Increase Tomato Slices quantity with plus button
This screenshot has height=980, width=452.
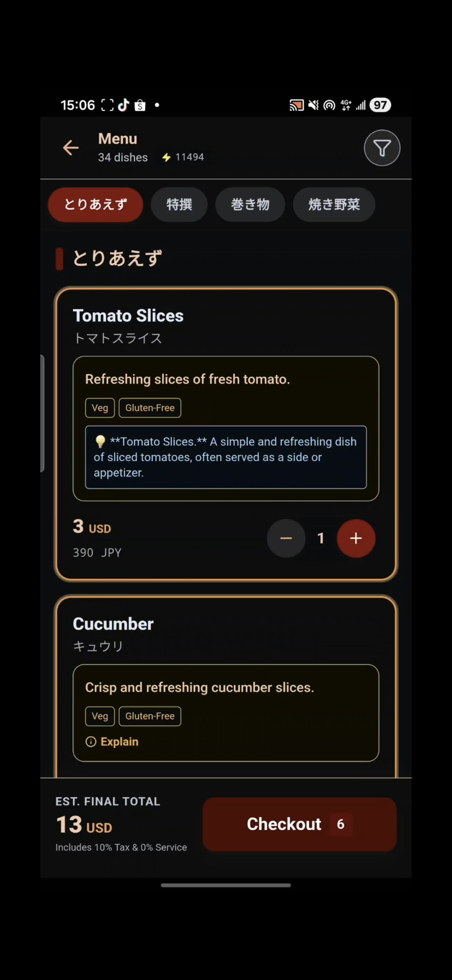356,538
